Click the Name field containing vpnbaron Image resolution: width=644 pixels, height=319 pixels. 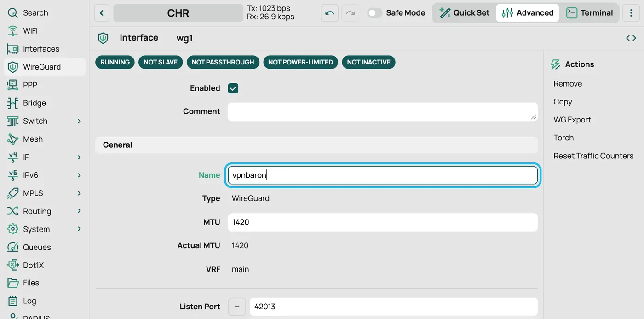click(x=383, y=175)
